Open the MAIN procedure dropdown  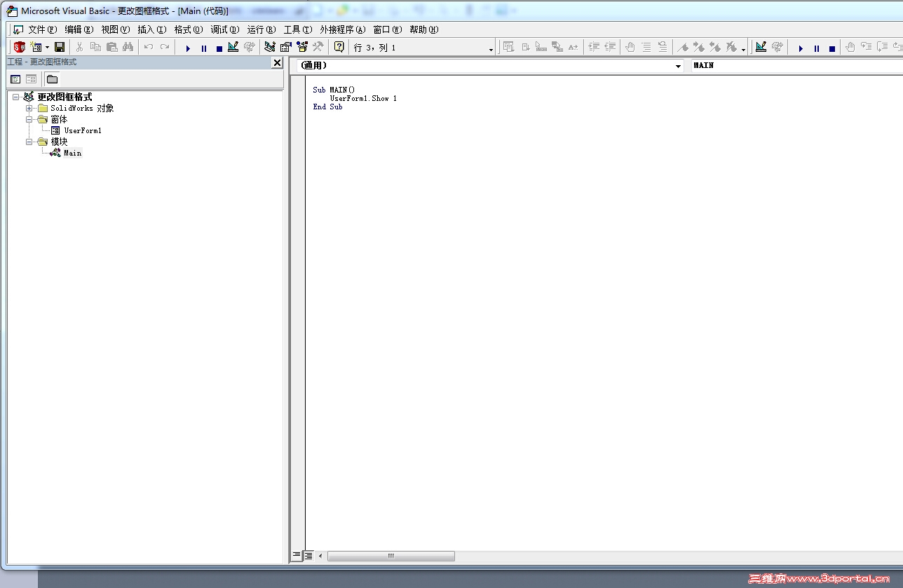tap(796, 66)
